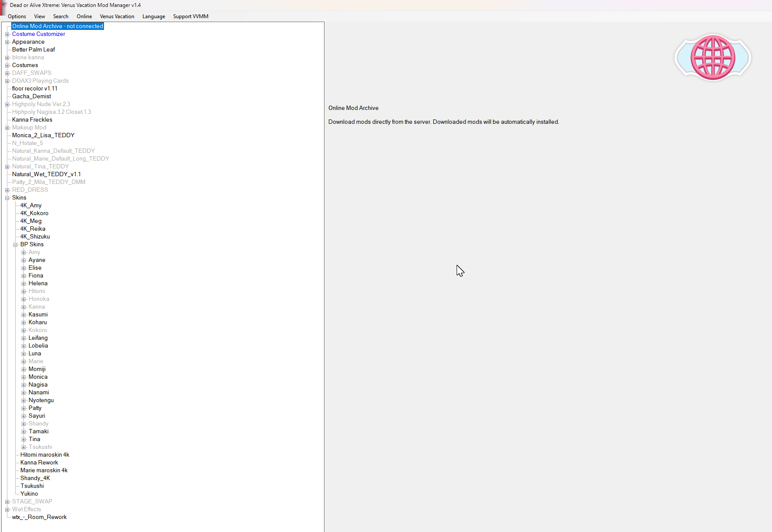Open the Venus Vacation menu
772x532 pixels.
117,16
